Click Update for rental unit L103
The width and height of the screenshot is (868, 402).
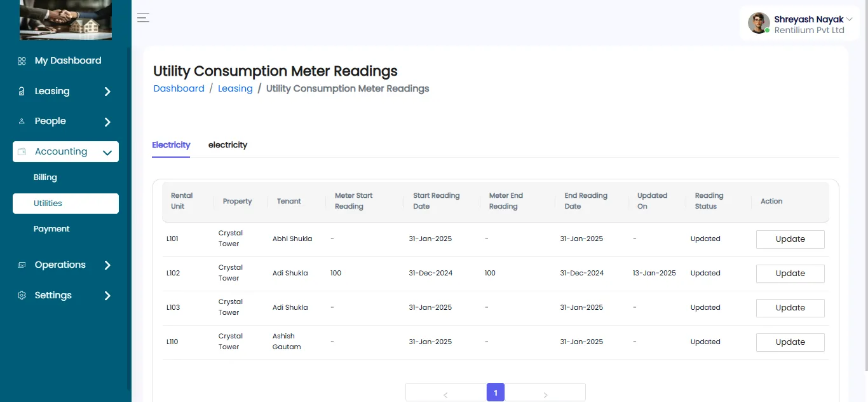coord(790,308)
